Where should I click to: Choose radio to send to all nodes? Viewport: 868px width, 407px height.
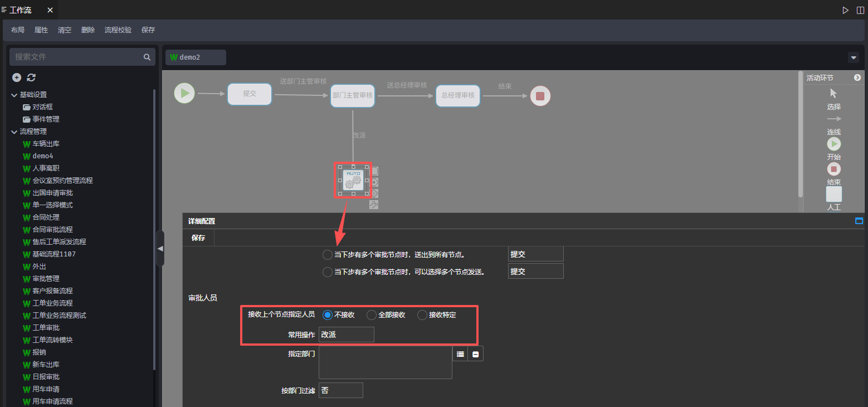point(328,255)
